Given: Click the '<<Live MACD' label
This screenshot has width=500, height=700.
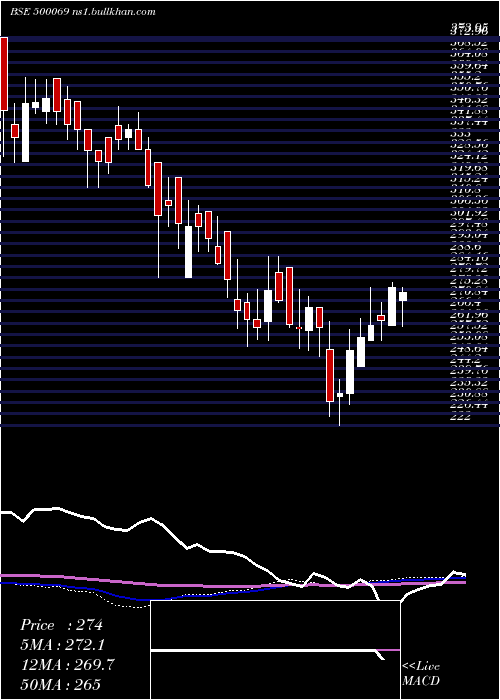Looking at the screenshot, I should 421,674.
